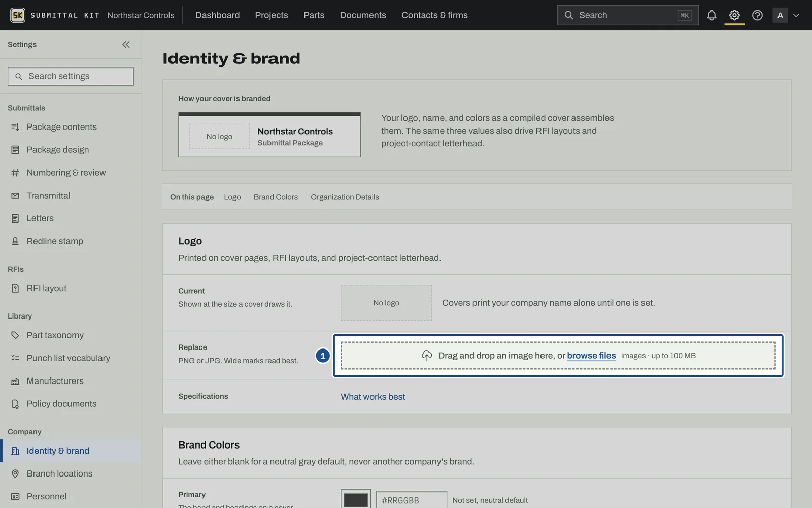The height and width of the screenshot is (508, 812).
Task: Click the browse files link
Action: click(591, 356)
